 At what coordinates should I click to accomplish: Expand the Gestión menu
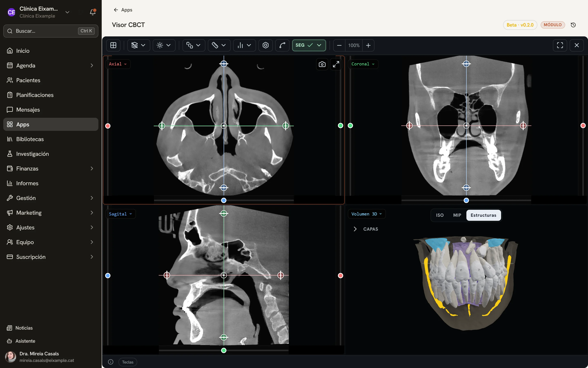coord(51,198)
